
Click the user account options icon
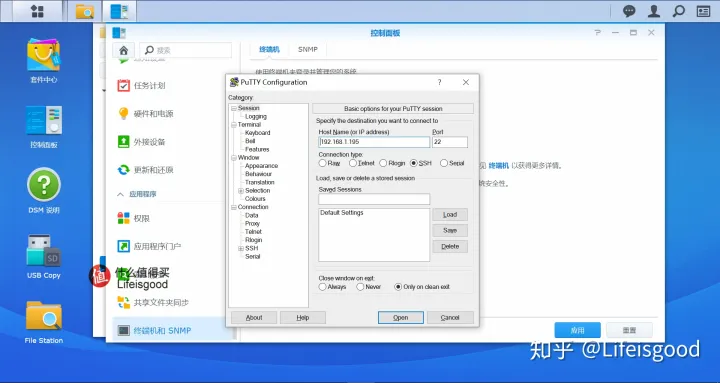(654, 11)
